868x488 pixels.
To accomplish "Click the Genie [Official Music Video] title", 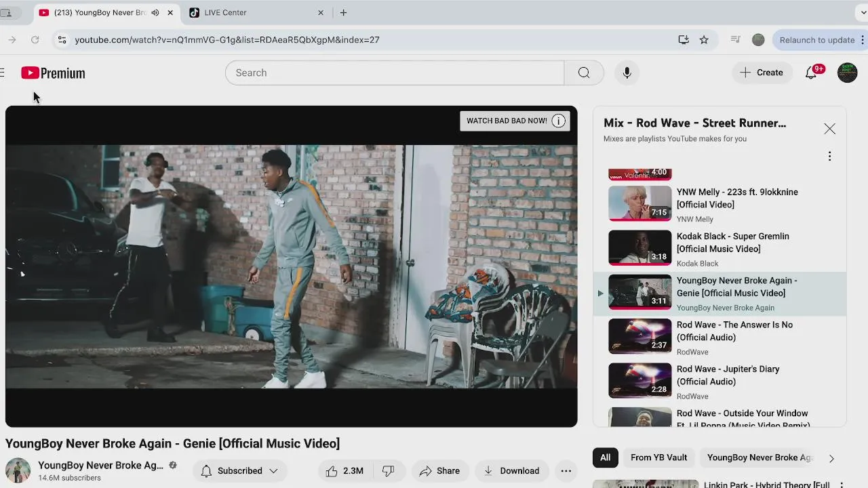I will click(x=172, y=443).
